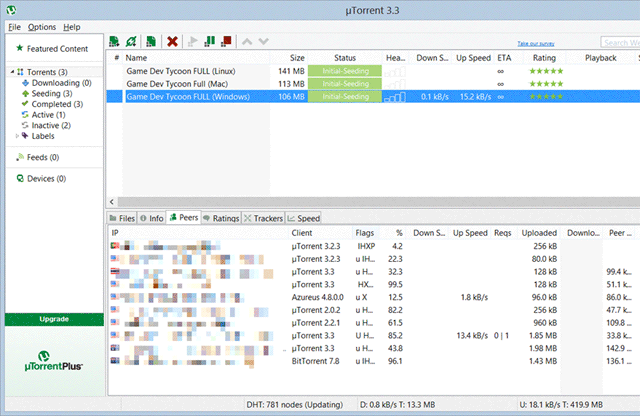Image resolution: width=640 pixels, height=416 pixels.
Task: Collapse the Torrents tree node
Action: point(12,72)
